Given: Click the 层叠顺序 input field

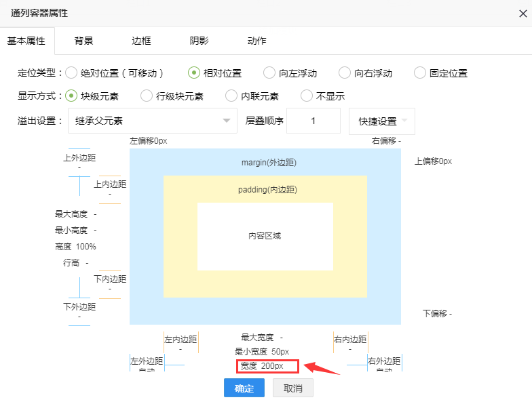Looking at the screenshot, I should coord(313,121).
